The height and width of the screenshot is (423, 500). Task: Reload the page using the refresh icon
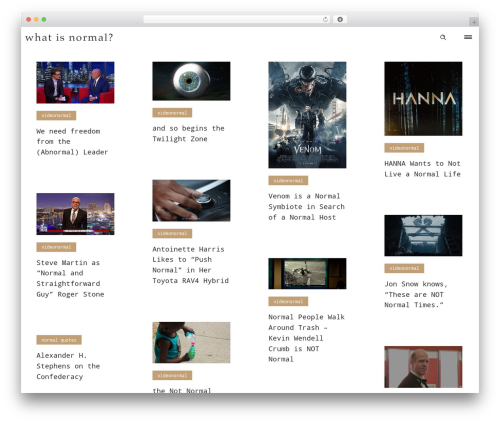[325, 19]
